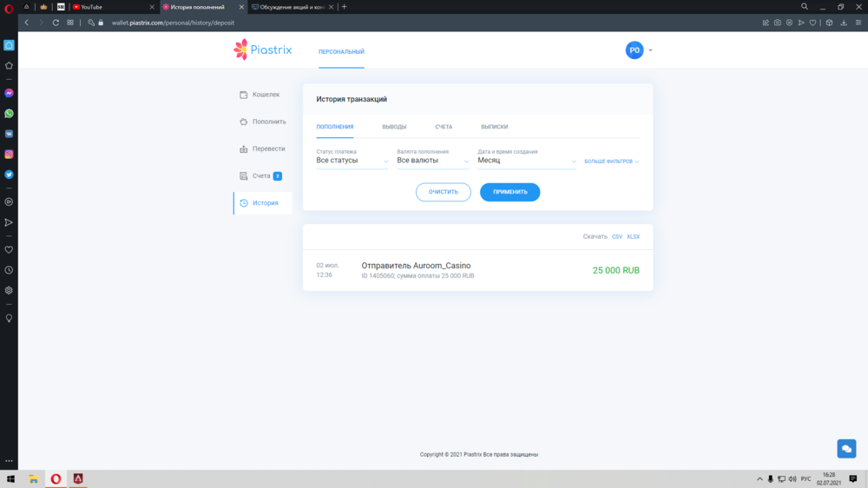The height and width of the screenshot is (488, 868).
Task: Click the Очистить button
Action: click(443, 192)
